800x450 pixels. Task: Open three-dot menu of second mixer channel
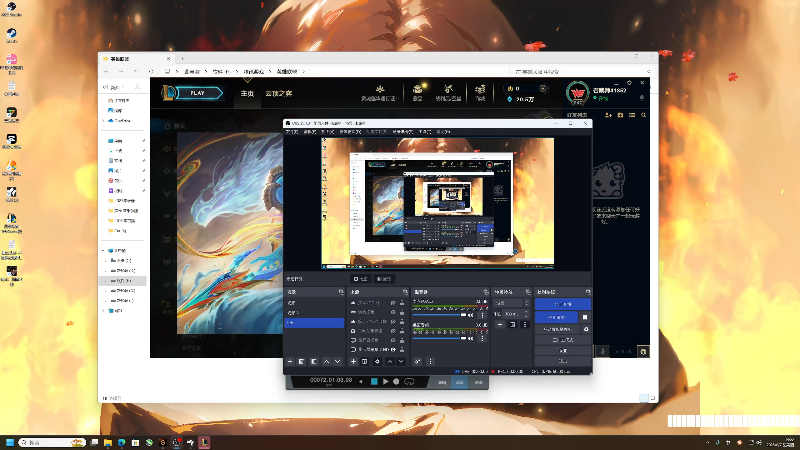tap(482, 338)
